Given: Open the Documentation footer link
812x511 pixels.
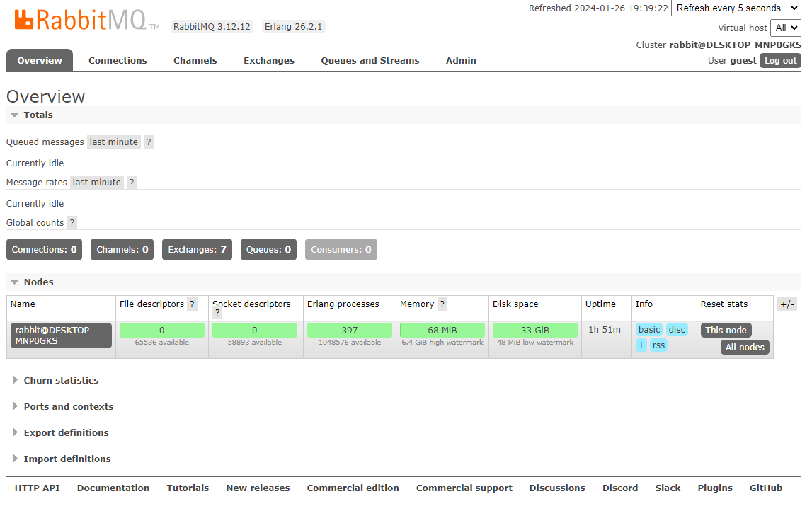Looking at the screenshot, I should (113, 488).
